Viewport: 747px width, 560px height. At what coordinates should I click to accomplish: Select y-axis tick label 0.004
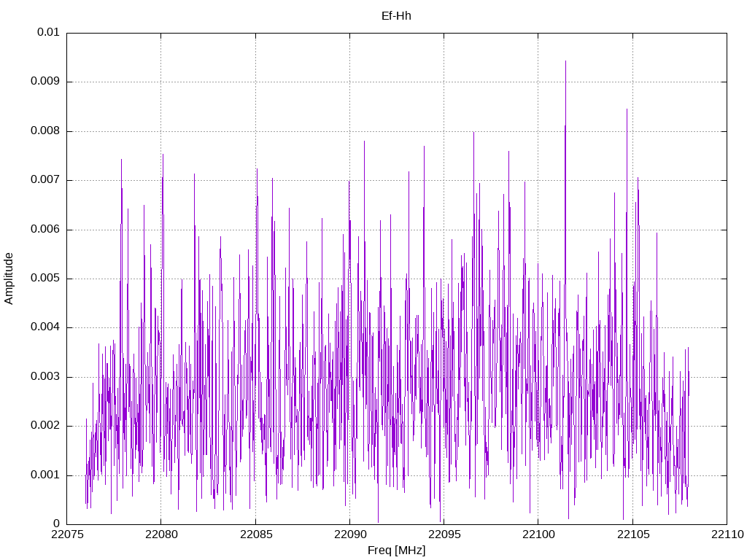[x=45, y=327]
